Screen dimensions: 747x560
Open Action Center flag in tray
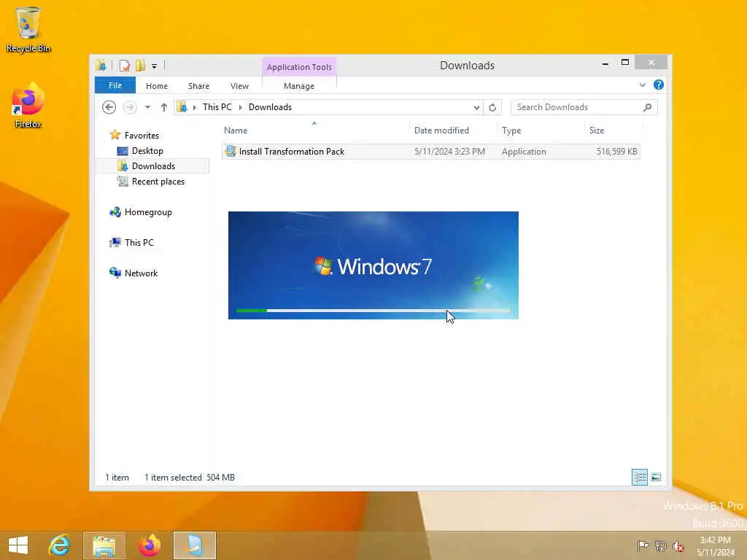point(643,545)
